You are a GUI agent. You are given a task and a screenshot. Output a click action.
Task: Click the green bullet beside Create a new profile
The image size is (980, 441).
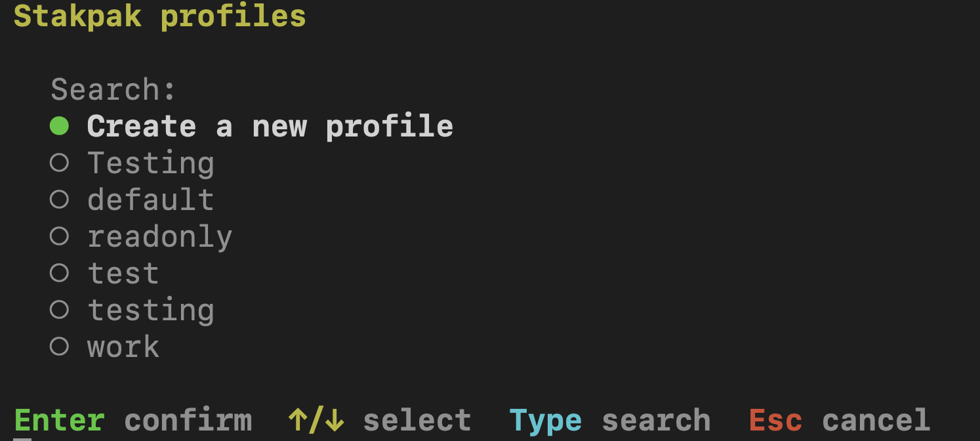tap(59, 126)
